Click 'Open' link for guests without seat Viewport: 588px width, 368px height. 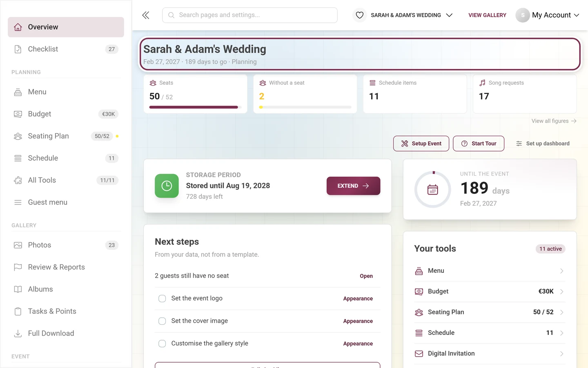[366, 276]
